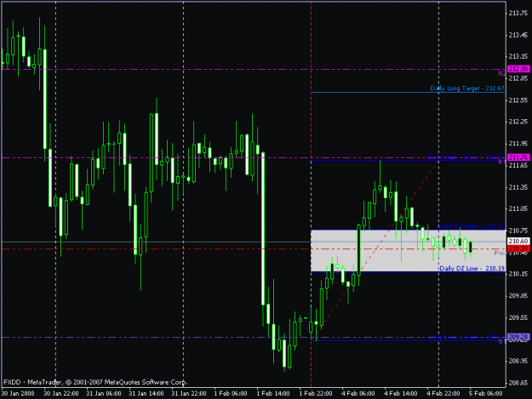Click the 213.75 price scale value
This screenshot has width=532, height=399.
518,14
